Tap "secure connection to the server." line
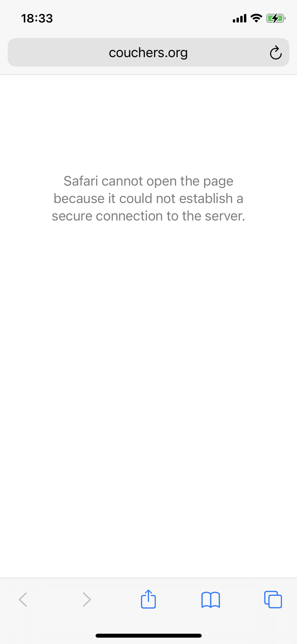 point(148,216)
